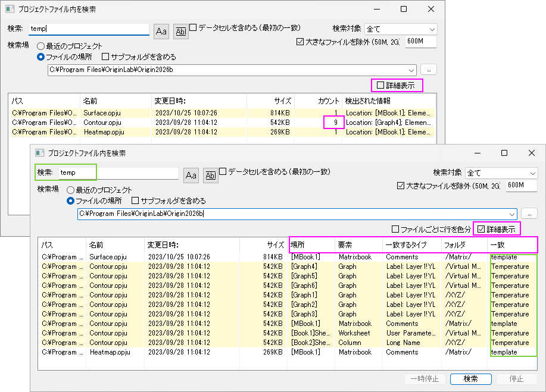
Task: Uncheck 大きなファイルを除外 in front window
Action: click(x=401, y=186)
